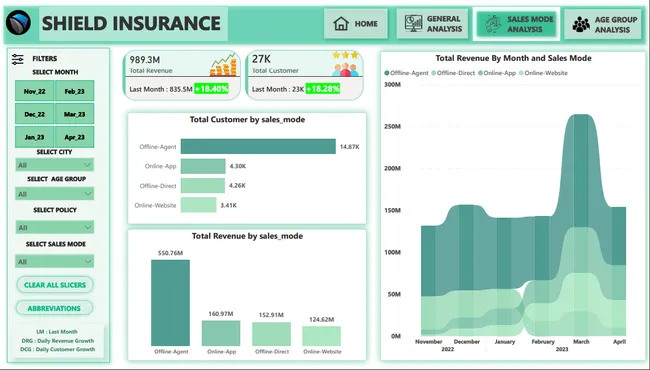Viewport: 650px width, 370px height.
Task: Click the SHIELD INSURANCE title text
Action: [131, 23]
